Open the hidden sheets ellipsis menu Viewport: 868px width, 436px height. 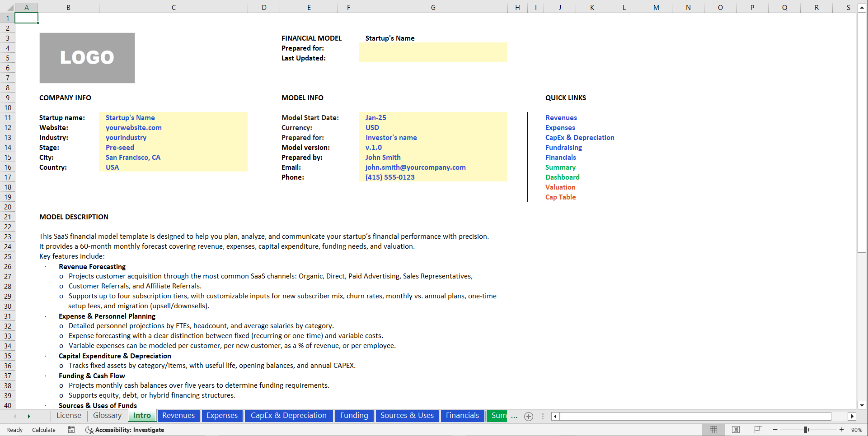514,416
